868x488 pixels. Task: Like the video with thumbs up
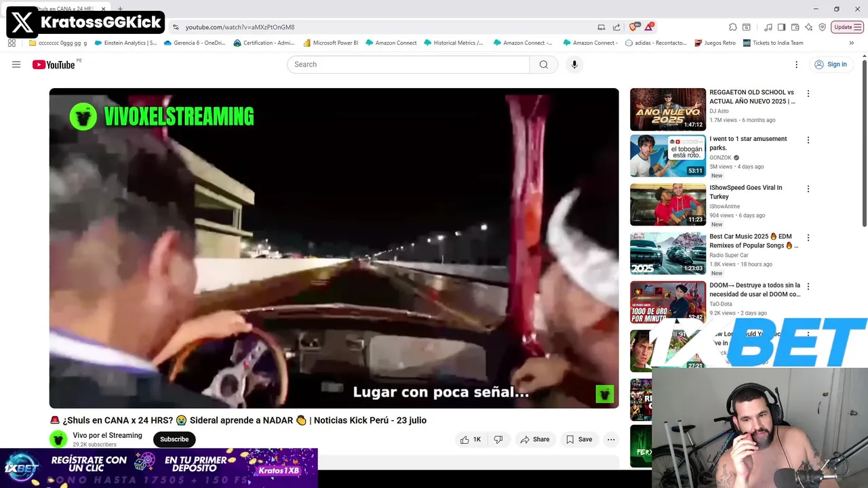471,439
